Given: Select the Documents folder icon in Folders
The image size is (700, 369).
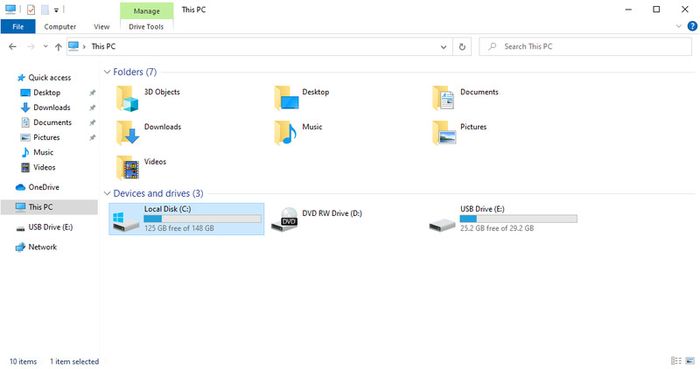Looking at the screenshot, I should [444, 98].
